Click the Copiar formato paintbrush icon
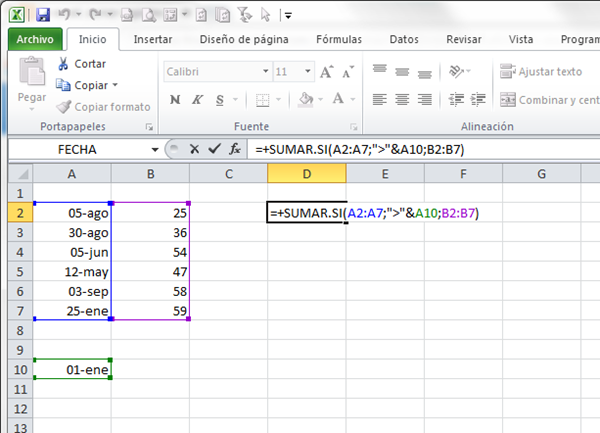The image size is (600, 433). point(64,107)
